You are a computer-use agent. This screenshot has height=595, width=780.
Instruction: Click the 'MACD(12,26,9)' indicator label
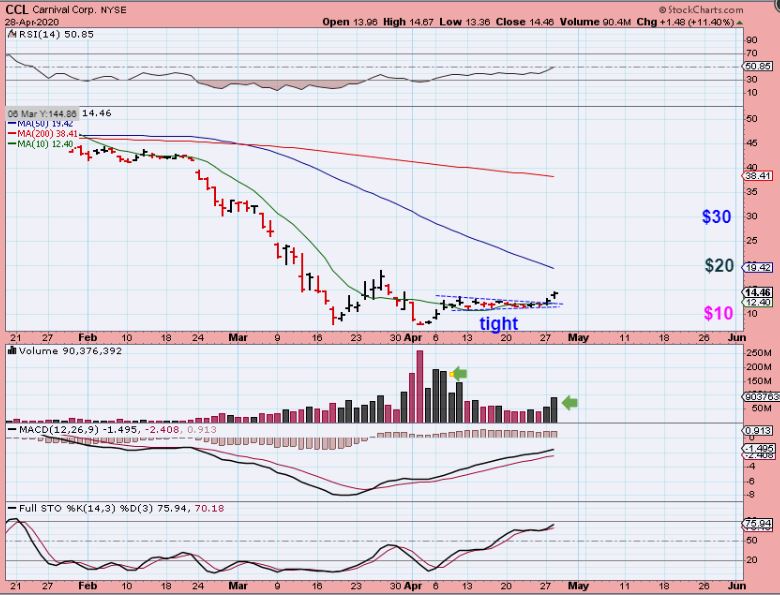[x=59, y=429]
